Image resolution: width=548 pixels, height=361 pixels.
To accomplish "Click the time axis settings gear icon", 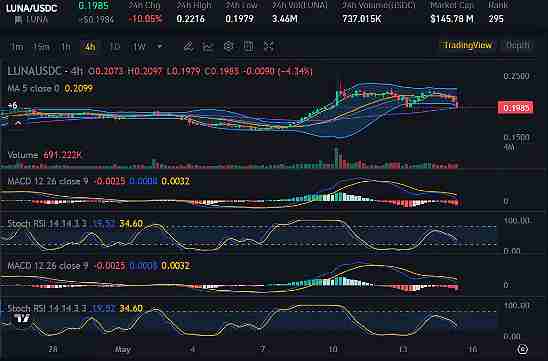I will (522, 349).
